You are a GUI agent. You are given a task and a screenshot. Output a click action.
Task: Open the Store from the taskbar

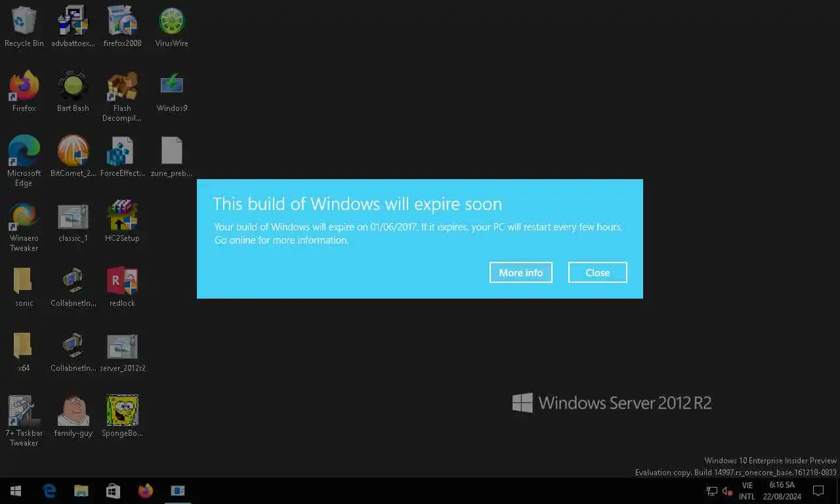click(x=113, y=491)
